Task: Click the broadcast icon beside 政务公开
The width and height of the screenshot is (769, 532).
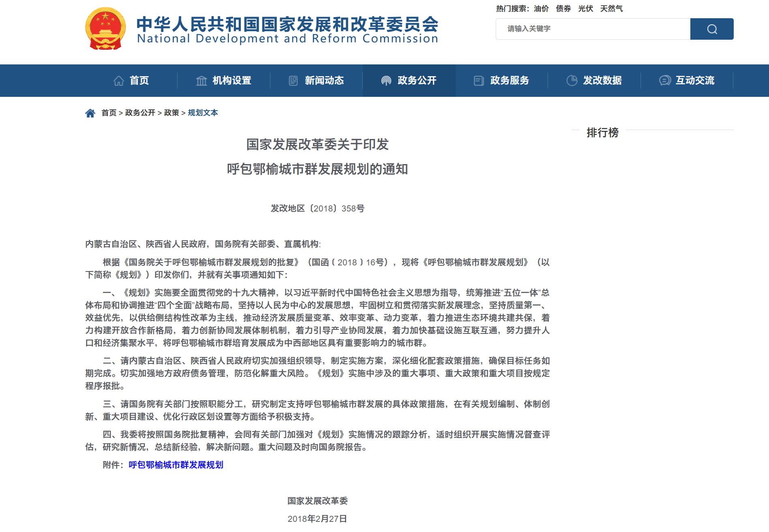Action: click(386, 81)
